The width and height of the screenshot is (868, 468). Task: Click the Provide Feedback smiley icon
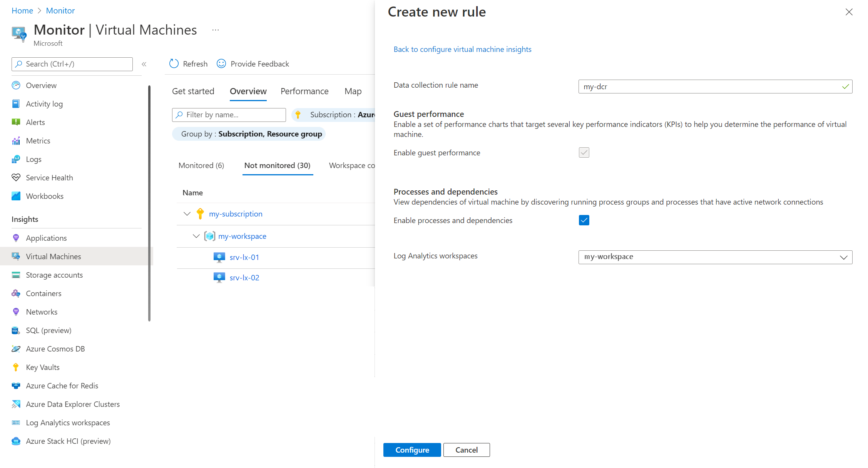pos(221,63)
